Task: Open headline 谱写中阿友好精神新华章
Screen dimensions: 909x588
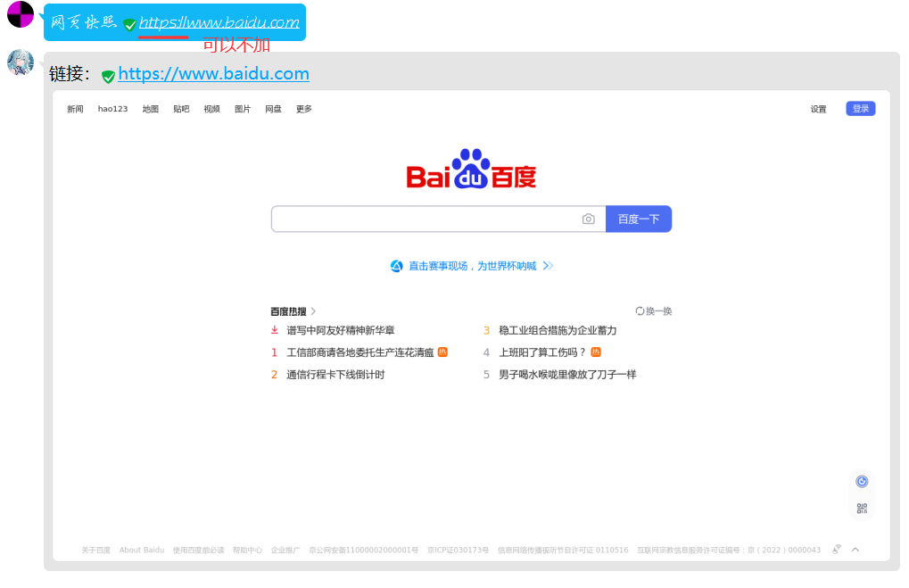Action: click(341, 330)
